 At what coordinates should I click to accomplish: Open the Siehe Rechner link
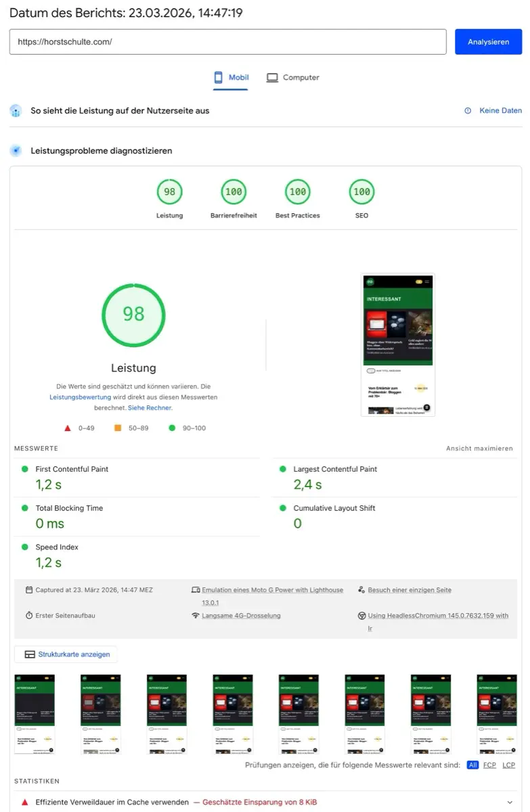click(x=150, y=408)
